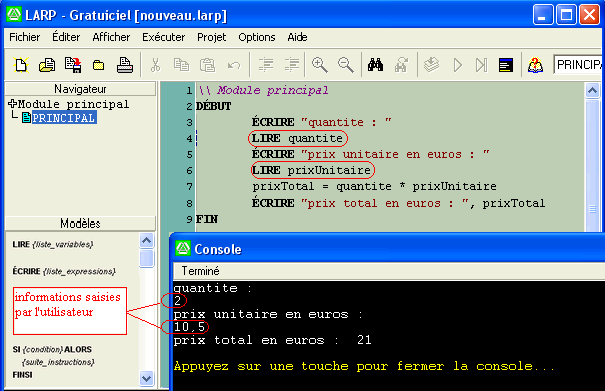The image size is (605, 391).
Task: Click line number 5 in the gutter
Action: [189, 154]
